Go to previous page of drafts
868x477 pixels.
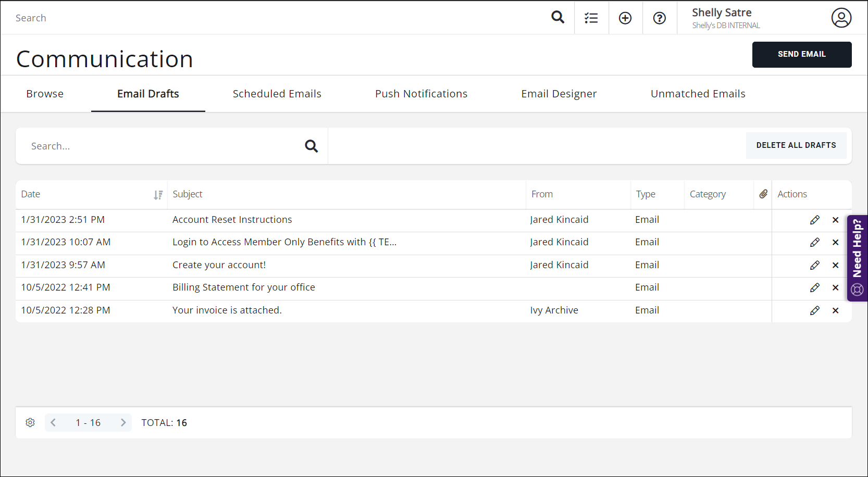click(x=53, y=422)
